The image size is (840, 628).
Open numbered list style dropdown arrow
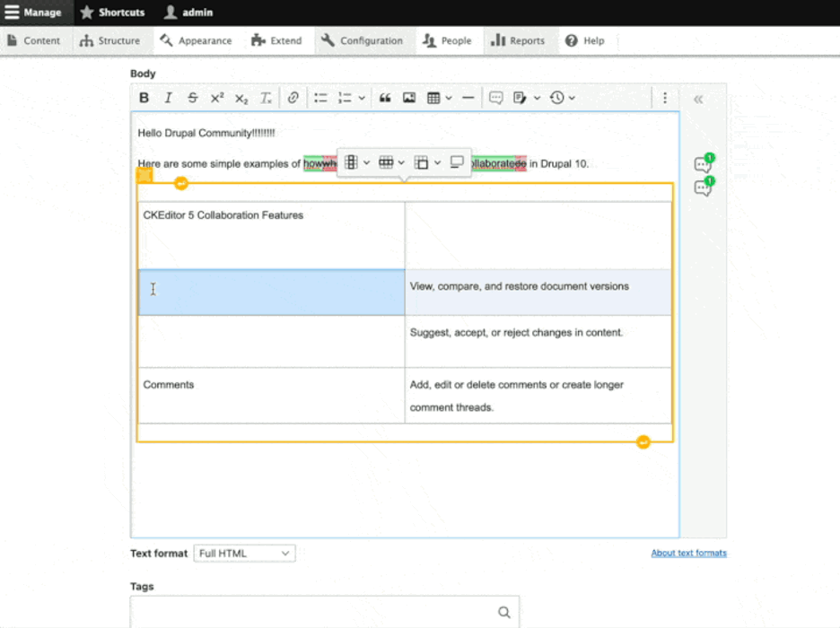pos(362,98)
